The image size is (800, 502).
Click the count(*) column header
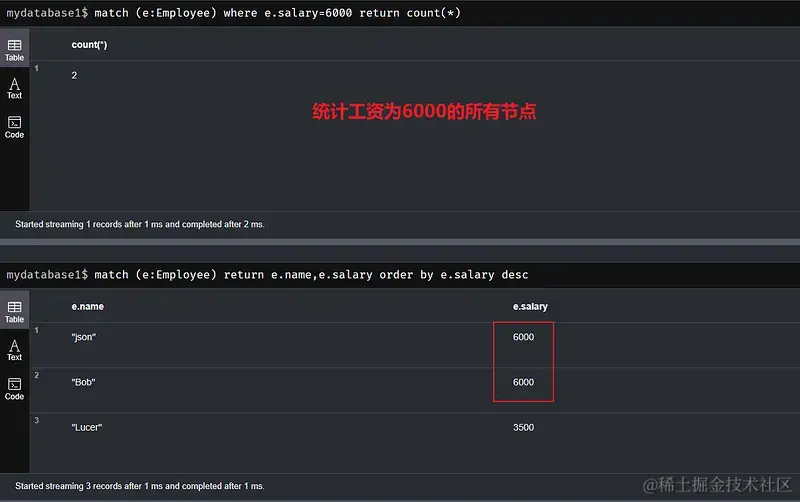coord(89,45)
